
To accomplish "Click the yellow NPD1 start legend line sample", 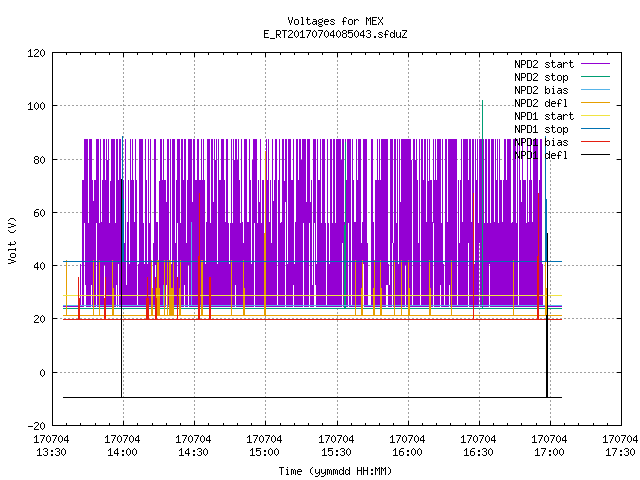I will 596,116.
